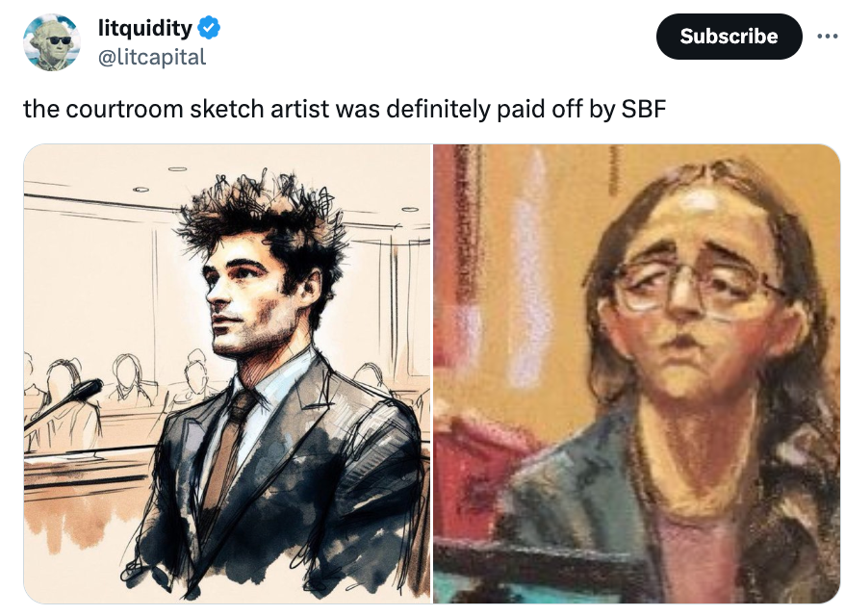This screenshot has height=616, width=845.
Task: Click the tweet text about courtroom sketch artist
Action: coord(345,109)
